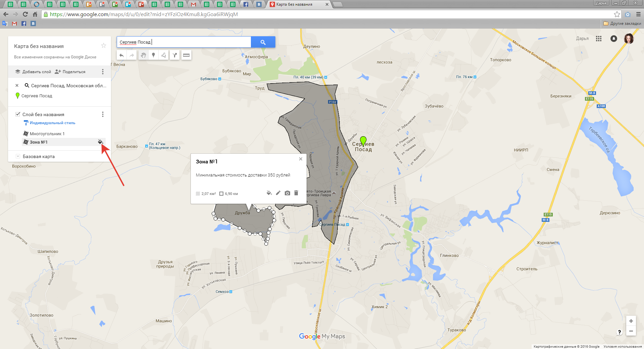Select the Draw a line tool
Screen dimensions: 644x349
click(164, 55)
